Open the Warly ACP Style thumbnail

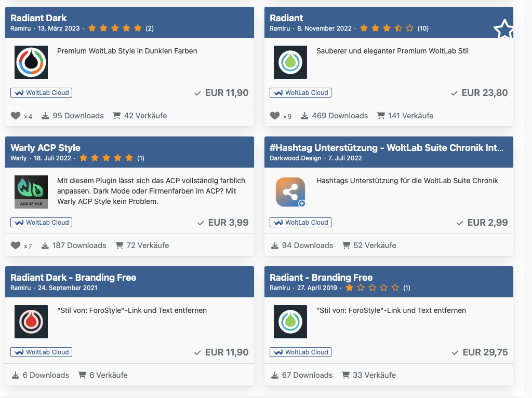coord(31,192)
